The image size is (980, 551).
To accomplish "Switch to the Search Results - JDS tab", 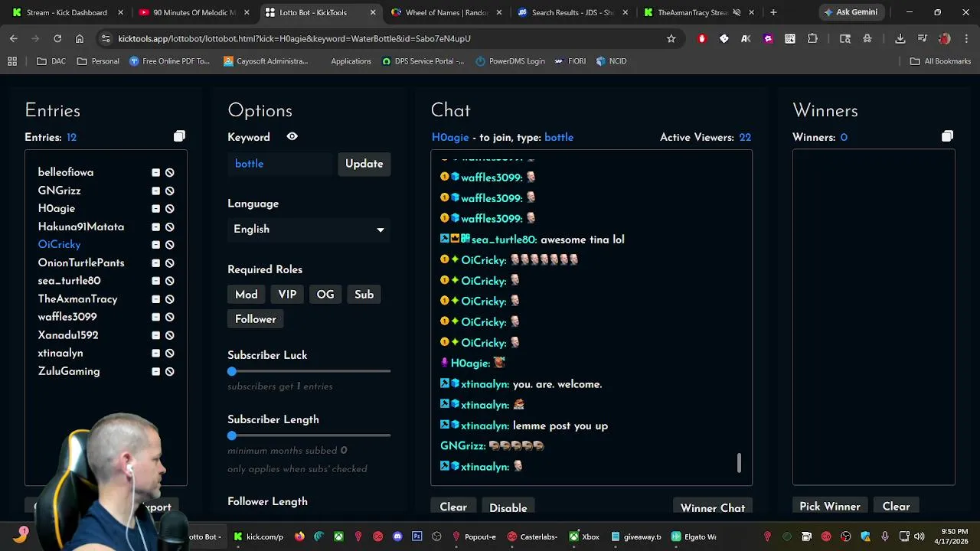I will click(x=572, y=12).
